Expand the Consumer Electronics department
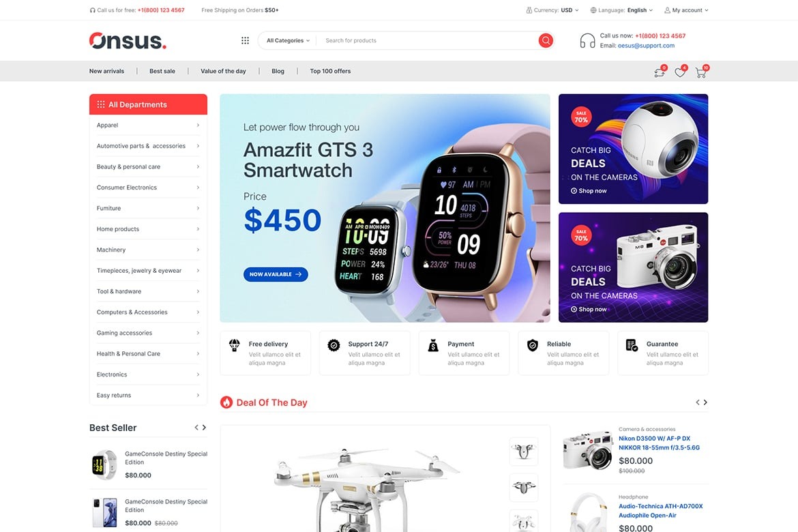 coord(148,188)
